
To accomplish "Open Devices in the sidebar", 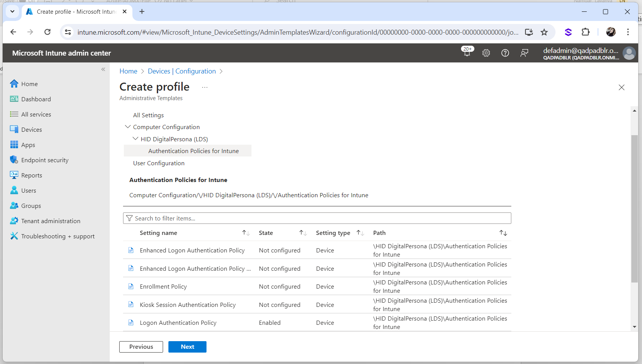I will coord(32,129).
